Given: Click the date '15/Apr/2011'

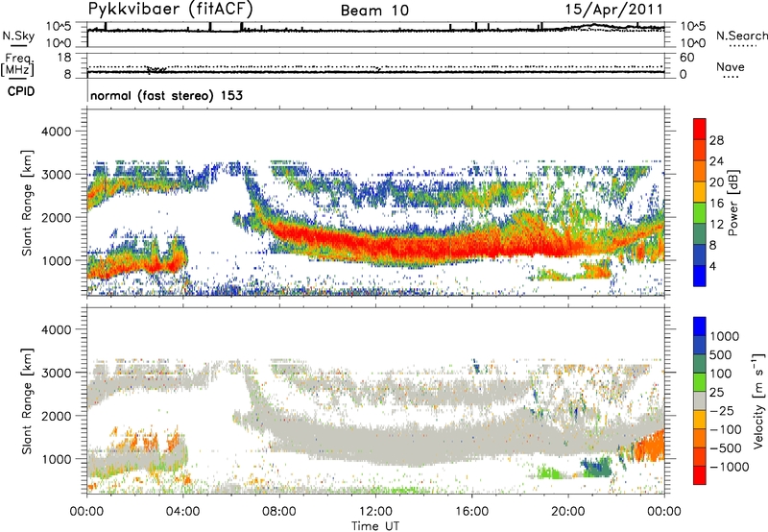Looking at the screenshot, I should [613, 10].
